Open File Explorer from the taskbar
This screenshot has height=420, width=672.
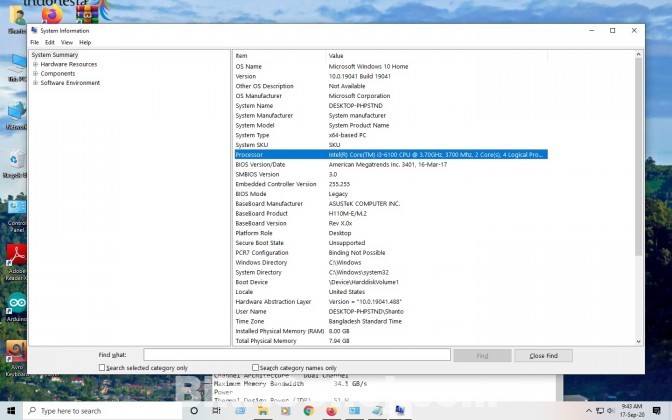point(263,411)
